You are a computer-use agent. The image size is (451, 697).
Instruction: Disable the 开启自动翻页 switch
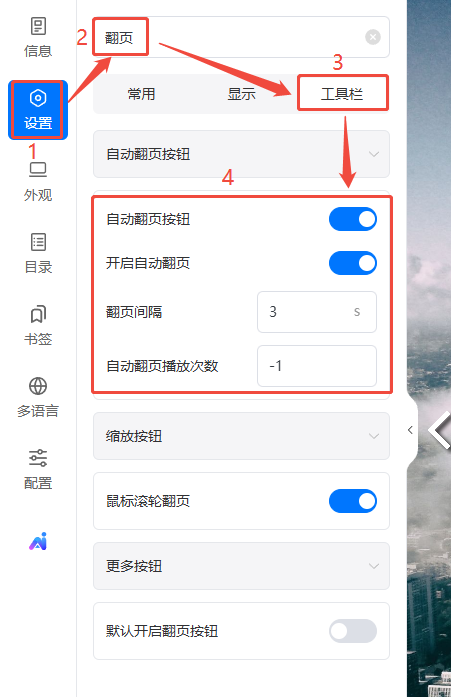(353, 263)
